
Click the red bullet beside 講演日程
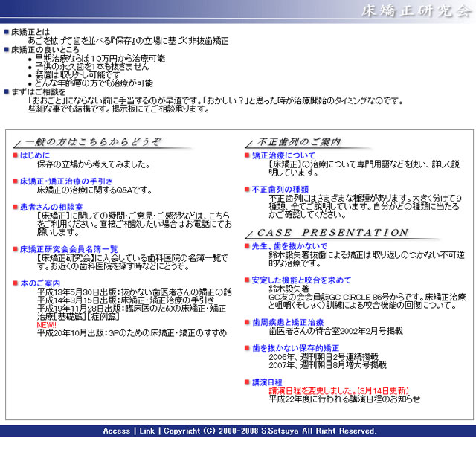pos(247,382)
